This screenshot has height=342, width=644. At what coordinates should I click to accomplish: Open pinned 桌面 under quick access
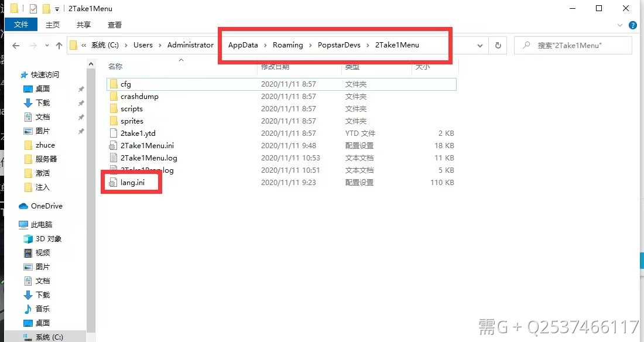(43, 89)
